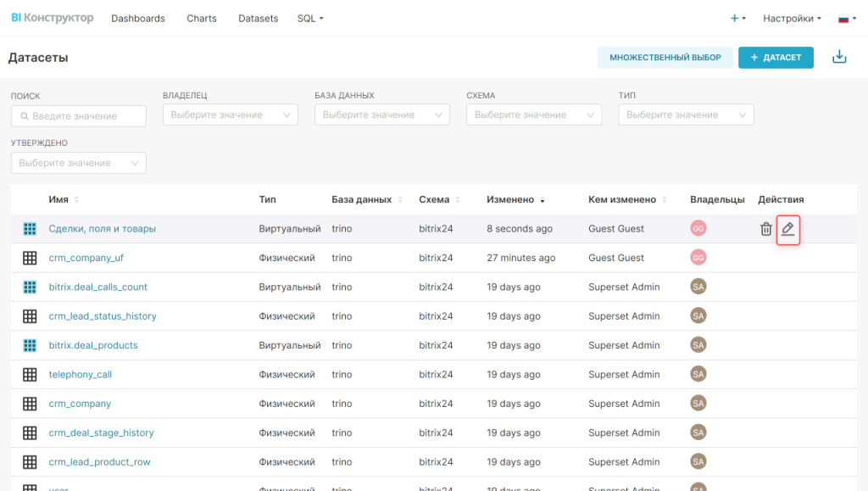Click virtual dataset icon for bitrix.deal_products
The height and width of the screenshot is (491, 868).
coord(30,345)
